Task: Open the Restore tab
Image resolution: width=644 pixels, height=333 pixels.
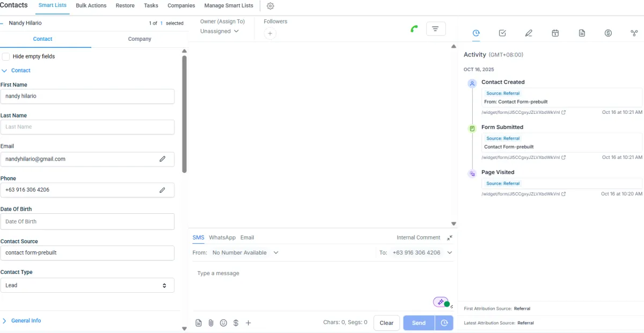Action: click(125, 5)
